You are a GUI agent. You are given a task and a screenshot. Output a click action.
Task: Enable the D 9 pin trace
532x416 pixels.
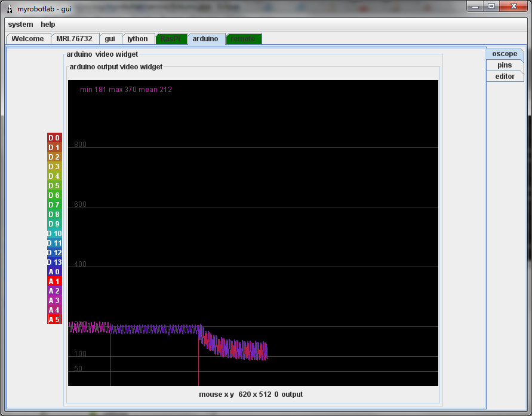click(x=54, y=224)
